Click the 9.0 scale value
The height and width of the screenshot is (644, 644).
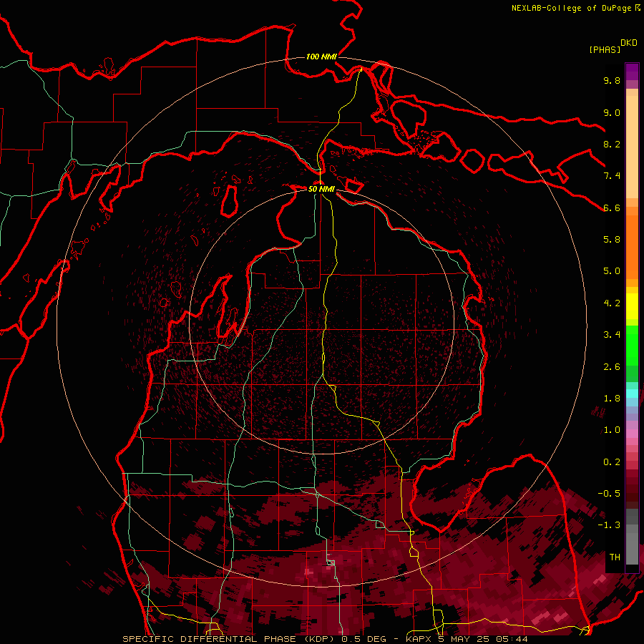tap(612, 112)
